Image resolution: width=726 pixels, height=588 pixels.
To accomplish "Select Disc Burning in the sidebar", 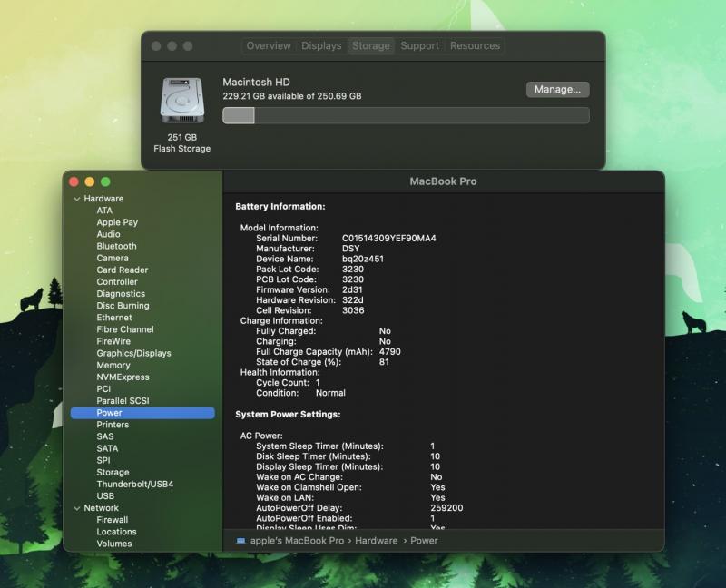I will (x=123, y=306).
